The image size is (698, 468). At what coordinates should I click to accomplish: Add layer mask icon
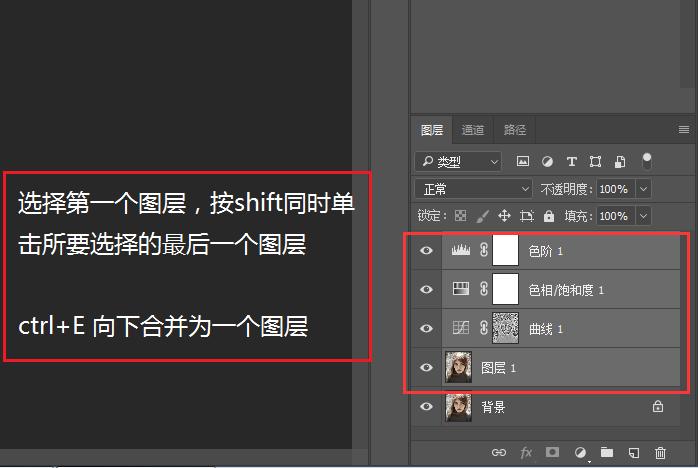point(552,452)
